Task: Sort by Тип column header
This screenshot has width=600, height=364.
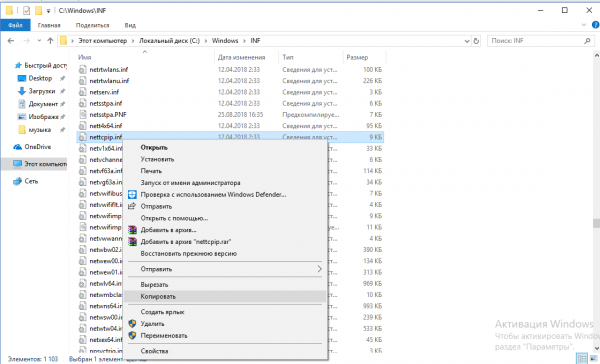Action: click(288, 57)
